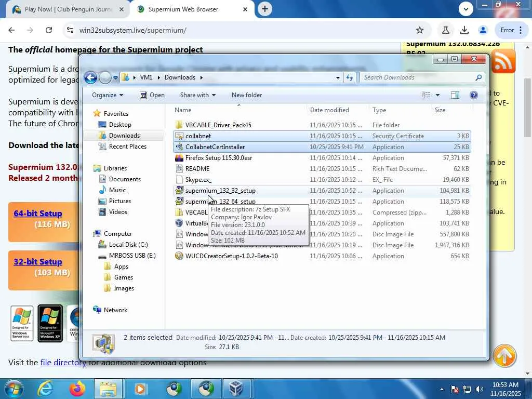Click the 64-bit Setup download link

[x=38, y=214]
